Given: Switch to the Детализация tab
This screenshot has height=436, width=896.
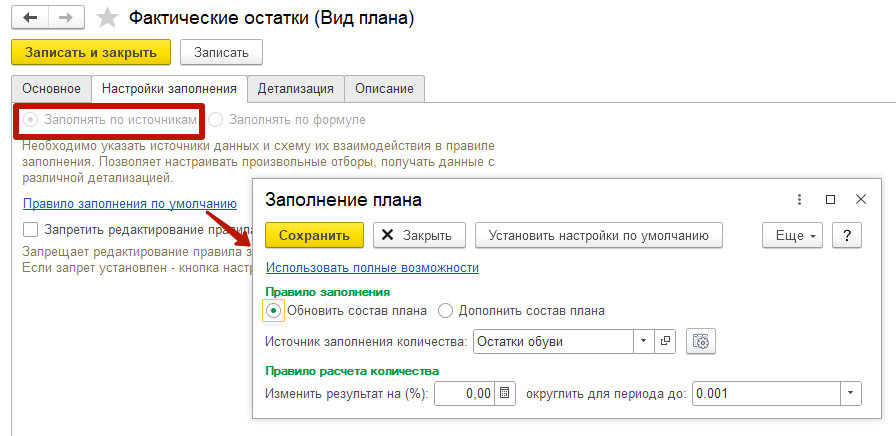Looking at the screenshot, I should [x=295, y=89].
